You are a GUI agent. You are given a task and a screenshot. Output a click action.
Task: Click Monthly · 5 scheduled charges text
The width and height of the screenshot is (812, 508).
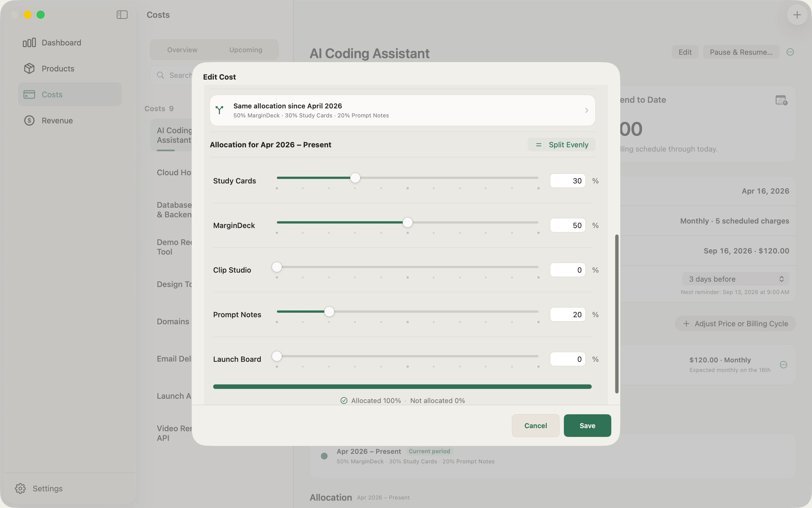coord(734,221)
